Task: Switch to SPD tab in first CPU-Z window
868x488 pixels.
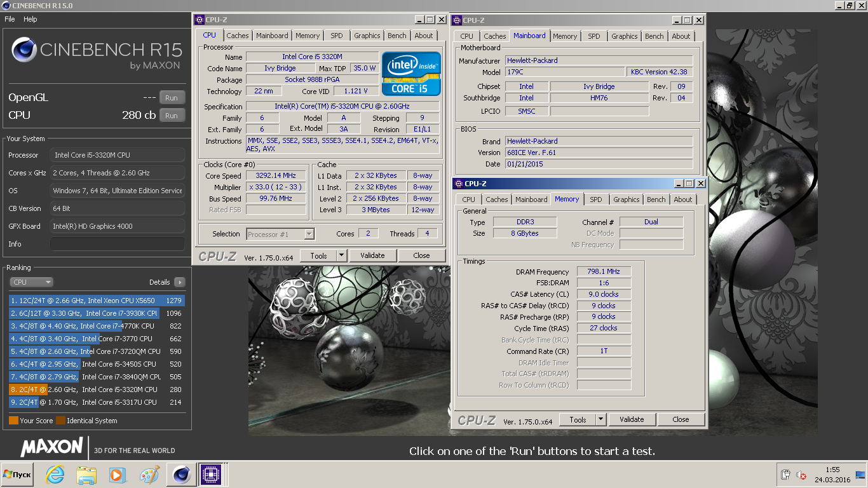Action: [x=337, y=36]
